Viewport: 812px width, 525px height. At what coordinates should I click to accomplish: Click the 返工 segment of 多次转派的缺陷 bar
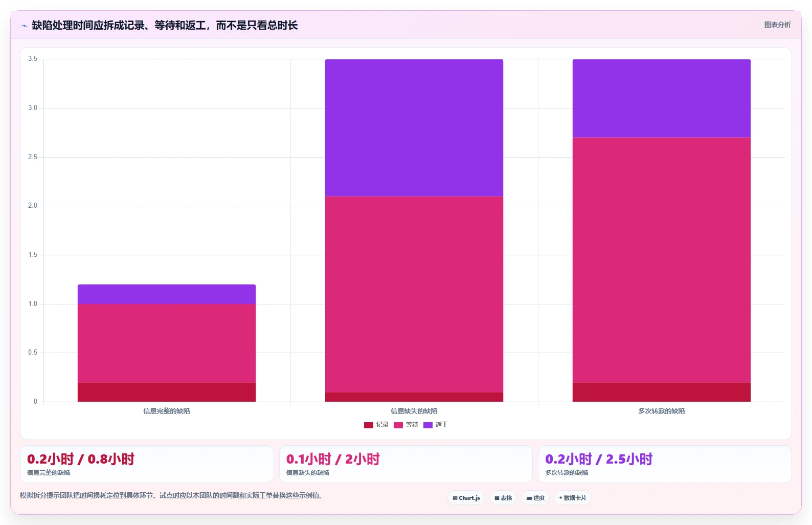(662, 98)
